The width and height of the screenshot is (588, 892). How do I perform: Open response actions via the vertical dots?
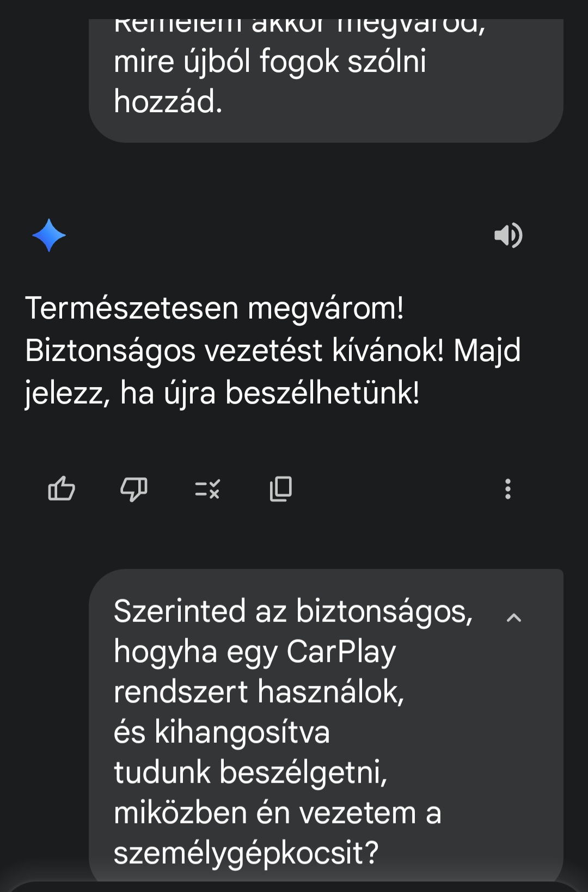pyautogui.click(x=508, y=488)
